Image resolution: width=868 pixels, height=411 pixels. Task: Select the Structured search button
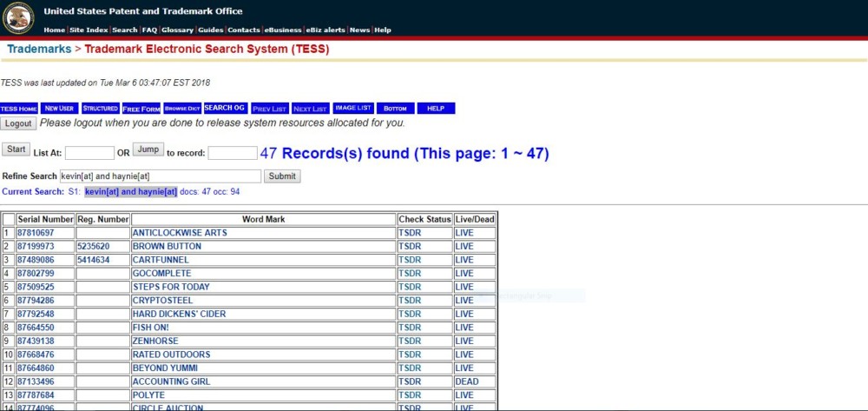point(101,109)
